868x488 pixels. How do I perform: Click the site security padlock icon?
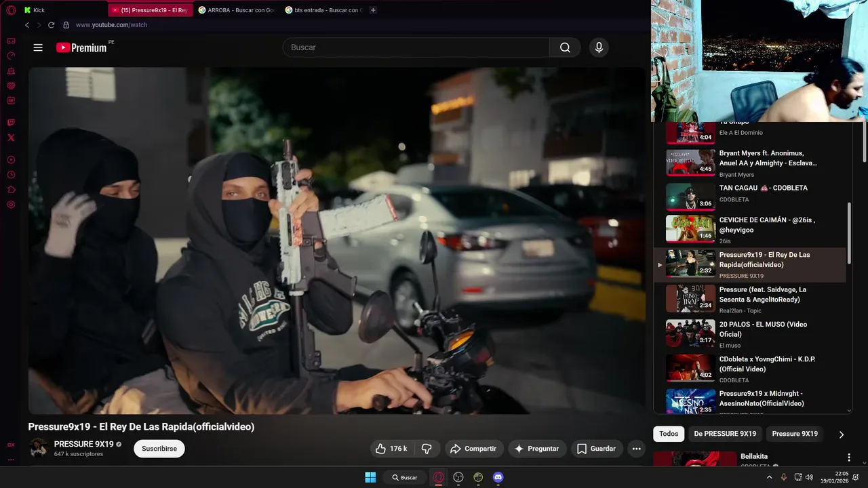pyautogui.click(x=66, y=25)
